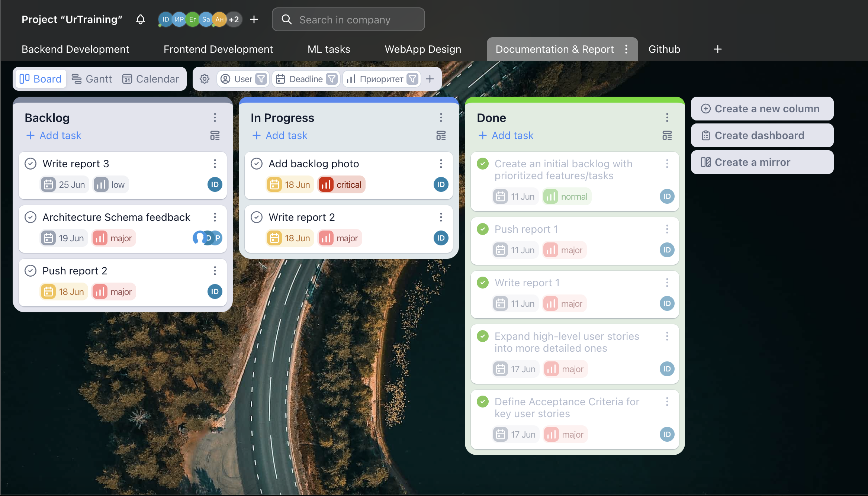Screen dimensions: 868x496
Task: Uncheck completed Push report 1 task
Action: coord(483,229)
